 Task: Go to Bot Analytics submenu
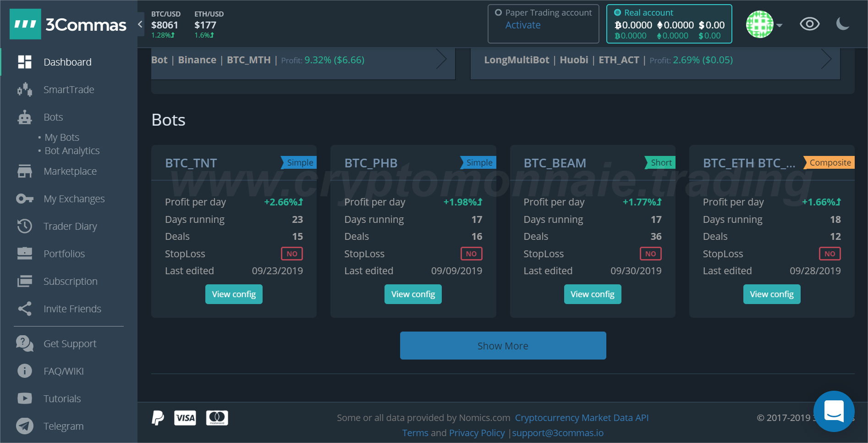[72, 150]
